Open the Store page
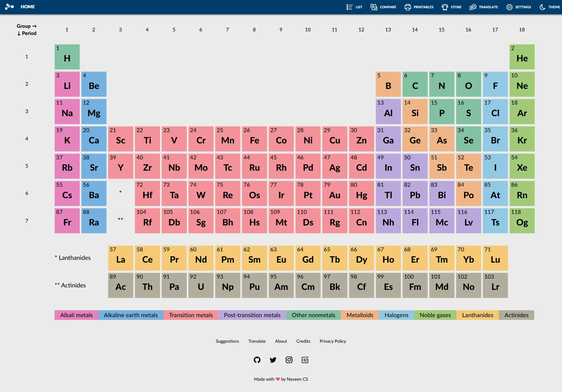562x392 pixels. coord(451,7)
